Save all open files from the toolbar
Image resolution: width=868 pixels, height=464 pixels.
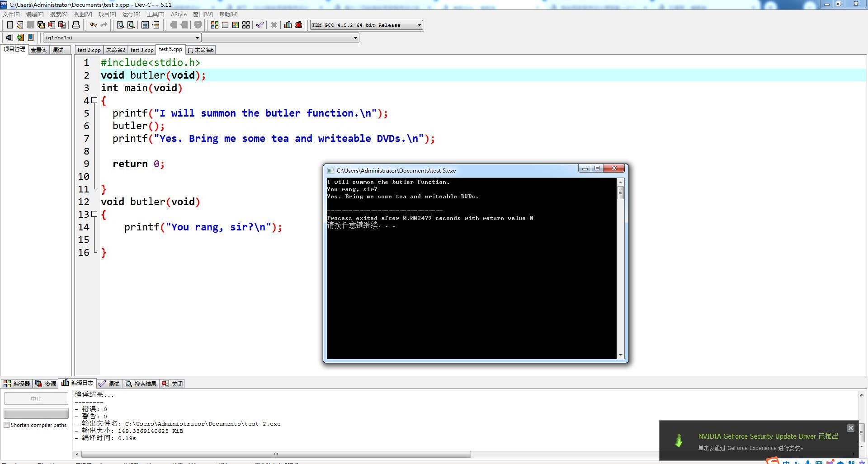41,25
